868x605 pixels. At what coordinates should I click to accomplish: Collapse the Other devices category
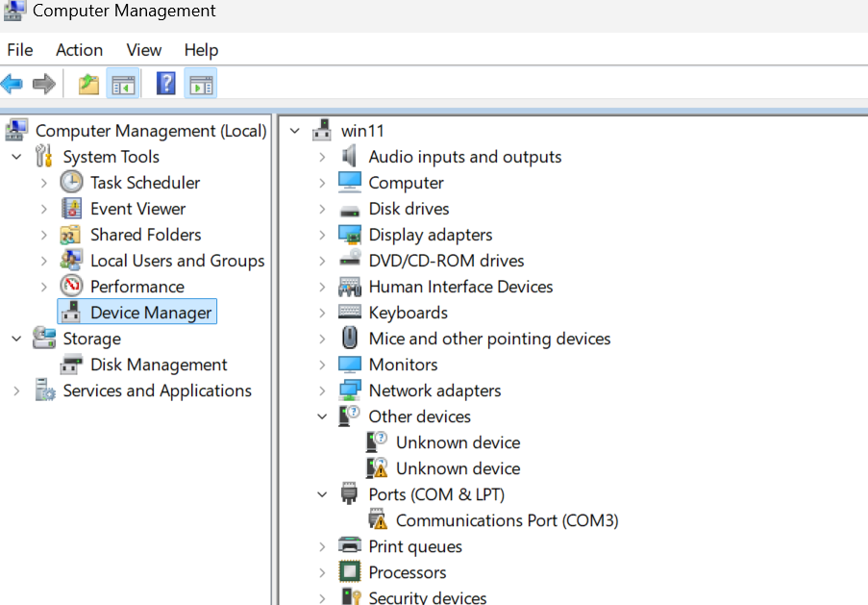[322, 416]
